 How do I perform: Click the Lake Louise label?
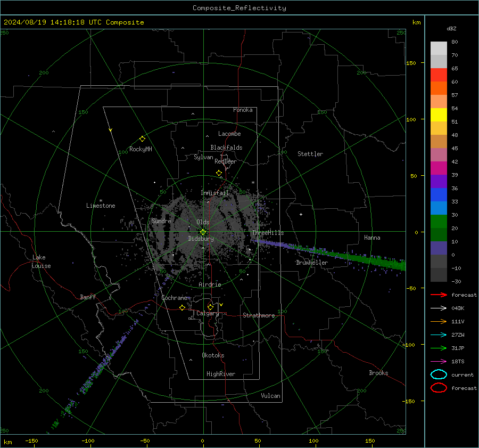click(x=41, y=262)
